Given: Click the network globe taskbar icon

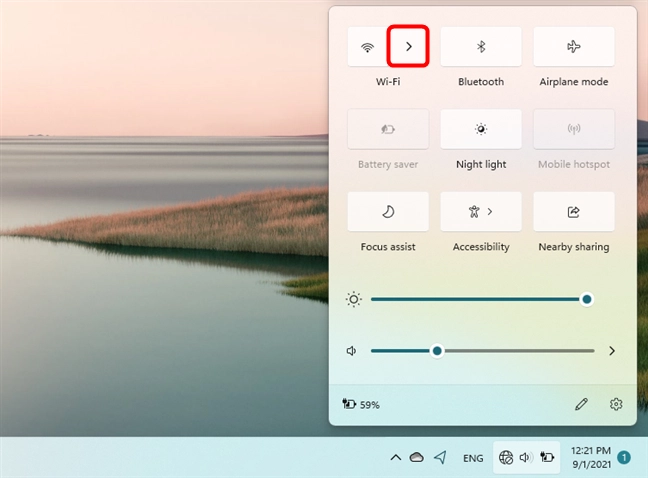Looking at the screenshot, I should pos(506,457).
